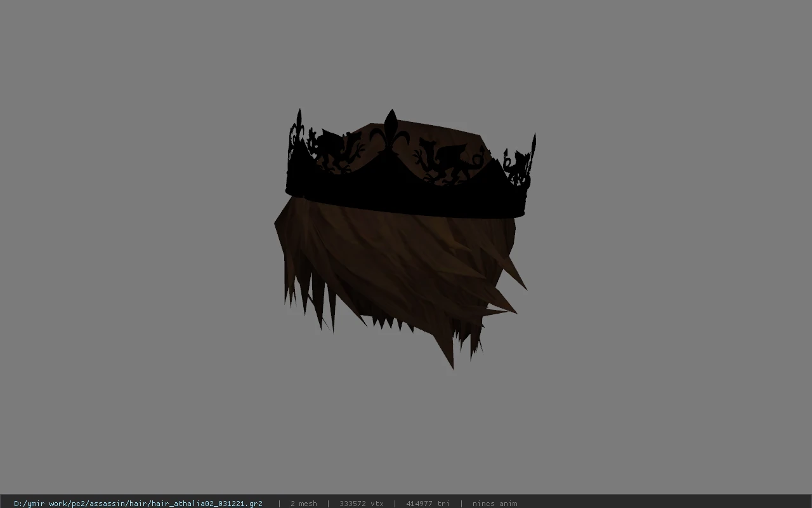Click the '2 mesh' status entry
This screenshot has height=508, width=812.
pyautogui.click(x=304, y=504)
